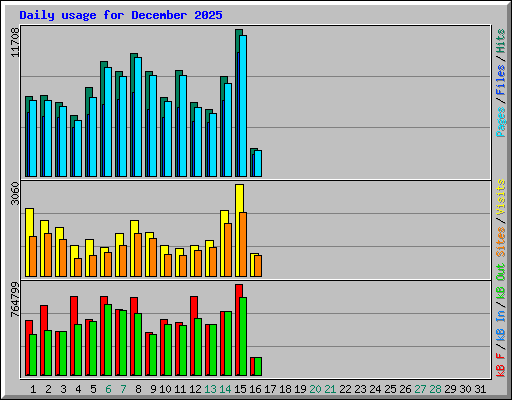Screen dimensions: 512x400
Task: Click day 4 on the x-axis
Action: [78, 389]
